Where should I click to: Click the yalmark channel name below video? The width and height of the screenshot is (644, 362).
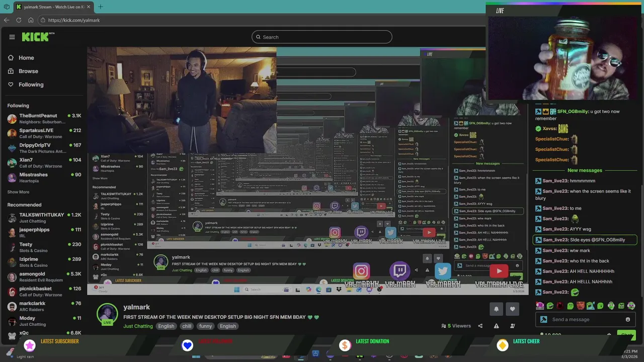136,307
